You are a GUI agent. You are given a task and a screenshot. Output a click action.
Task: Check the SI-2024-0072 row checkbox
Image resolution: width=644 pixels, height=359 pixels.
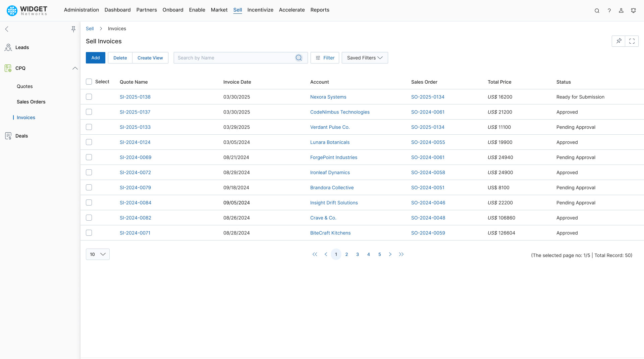coord(89,172)
